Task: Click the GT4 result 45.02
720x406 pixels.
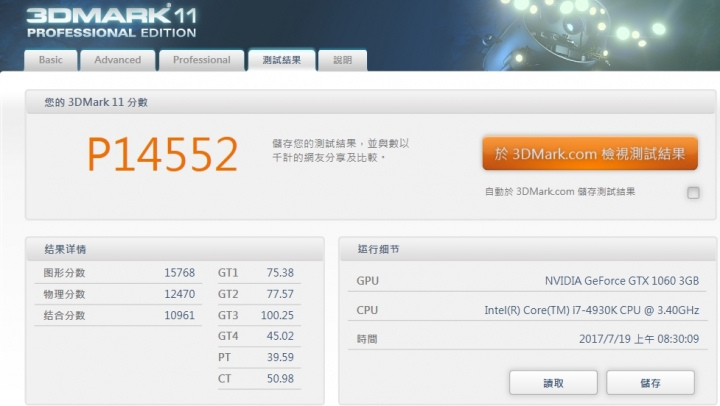Action: tap(280, 336)
